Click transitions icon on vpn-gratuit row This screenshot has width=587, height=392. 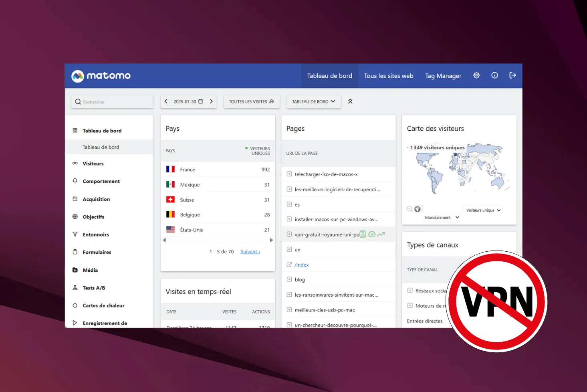[x=372, y=234]
